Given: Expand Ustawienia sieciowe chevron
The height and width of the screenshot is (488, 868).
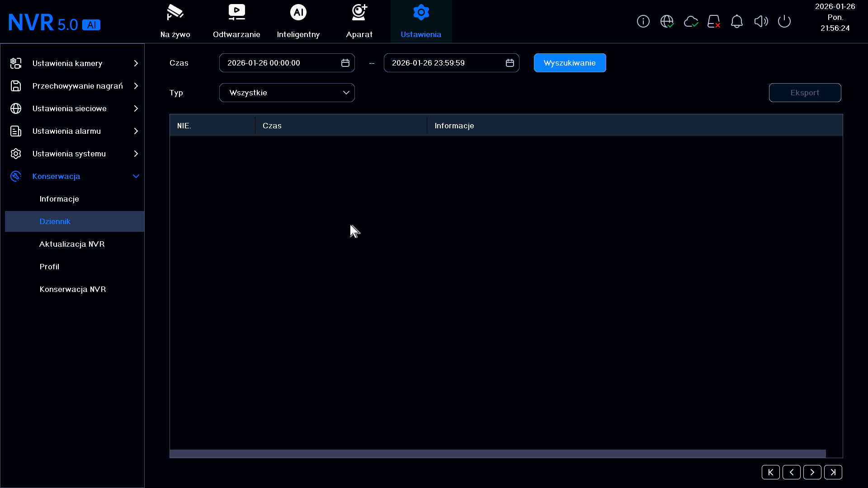Looking at the screenshot, I should pyautogui.click(x=136, y=108).
